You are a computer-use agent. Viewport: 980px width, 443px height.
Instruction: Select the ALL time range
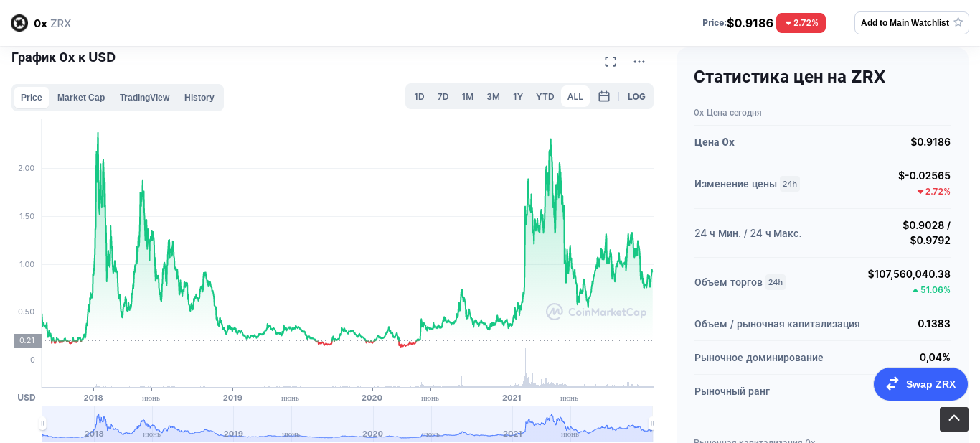[575, 96]
